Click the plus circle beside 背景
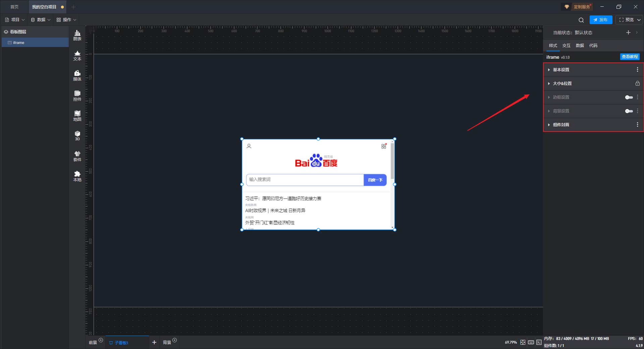 coord(174,340)
